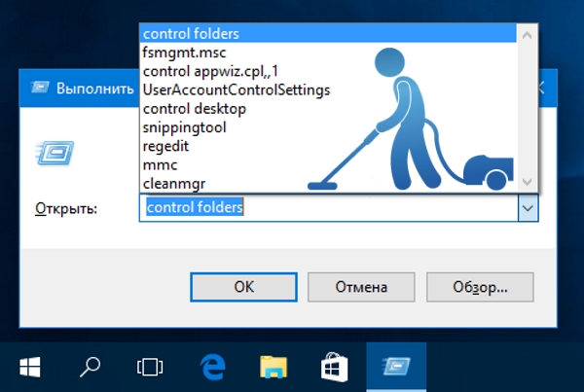Select 'UserAccountControlSettings' entry
584x392 pixels.
pyautogui.click(x=237, y=89)
